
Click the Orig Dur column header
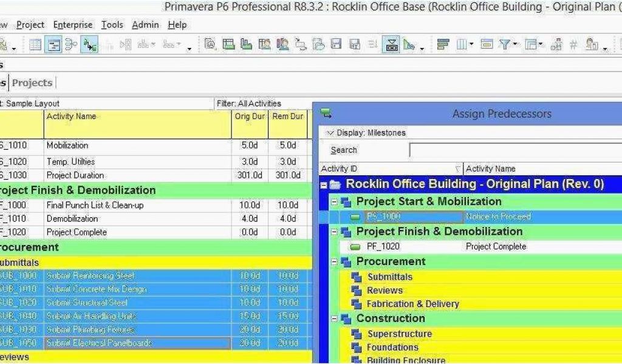[x=250, y=124]
